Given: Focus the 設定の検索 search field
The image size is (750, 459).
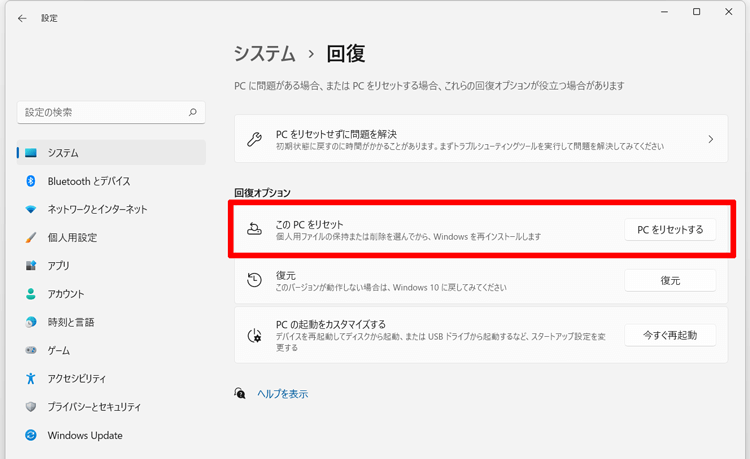Looking at the screenshot, I should tap(111, 112).
